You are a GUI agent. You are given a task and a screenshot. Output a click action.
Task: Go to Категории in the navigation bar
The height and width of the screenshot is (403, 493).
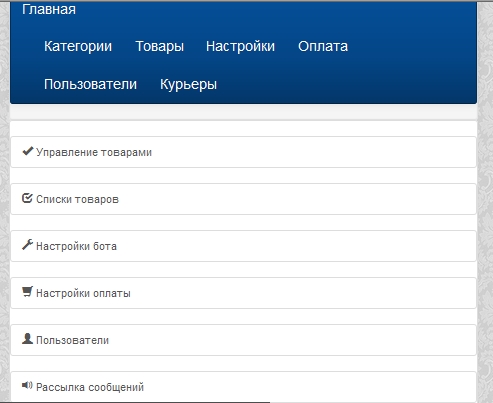click(78, 46)
